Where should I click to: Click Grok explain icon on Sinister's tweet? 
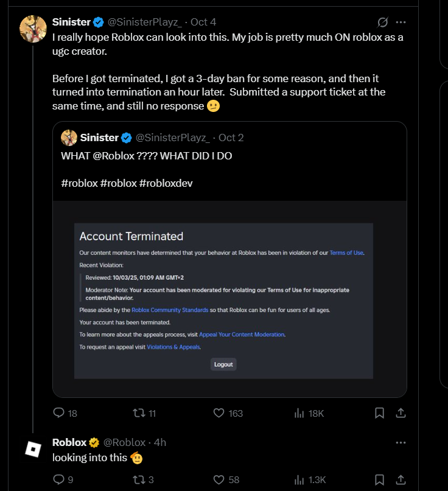coord(383,23)
